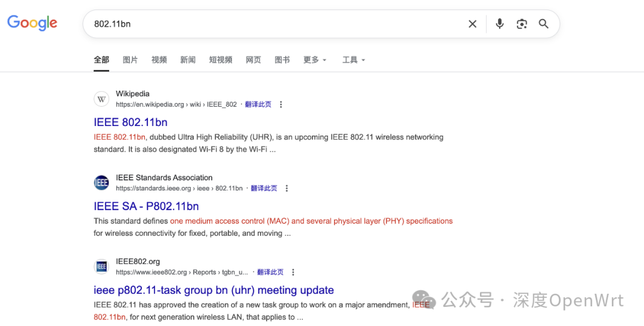Open three-dot menu for IEEE Standards Association result
Screen dimensions: 644x326
point(287,188)
